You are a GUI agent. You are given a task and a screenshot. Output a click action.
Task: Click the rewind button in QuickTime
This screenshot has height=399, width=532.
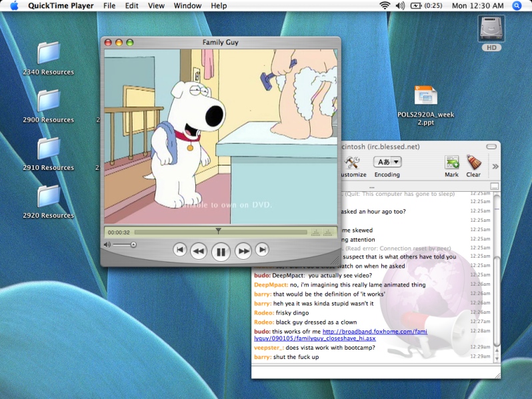[199, 251]
